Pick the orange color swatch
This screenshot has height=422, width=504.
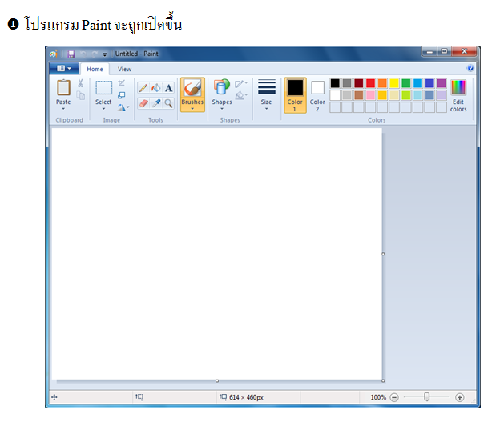[x=382, y=83]
